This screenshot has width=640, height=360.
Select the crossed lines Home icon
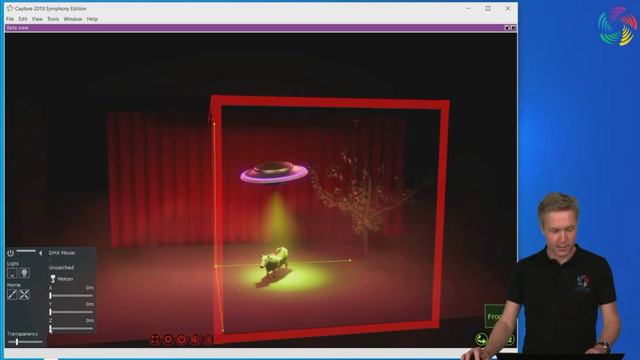[24, 294]
